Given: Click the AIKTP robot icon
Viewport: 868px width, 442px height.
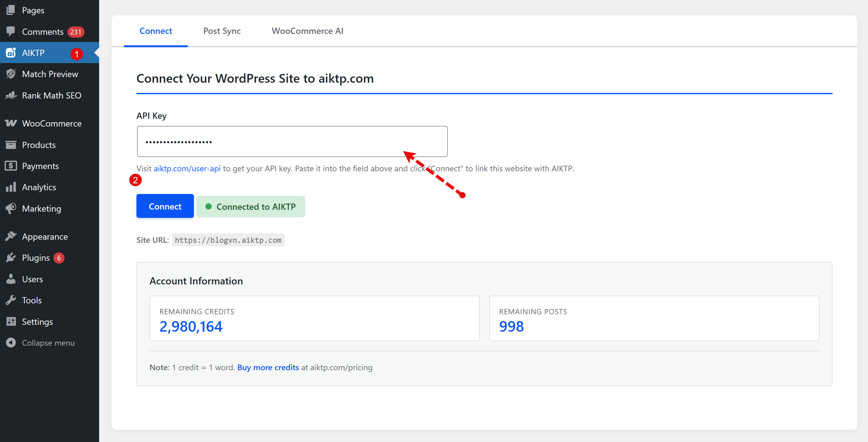Looking at the screenshot, I should tap(11, 53).
